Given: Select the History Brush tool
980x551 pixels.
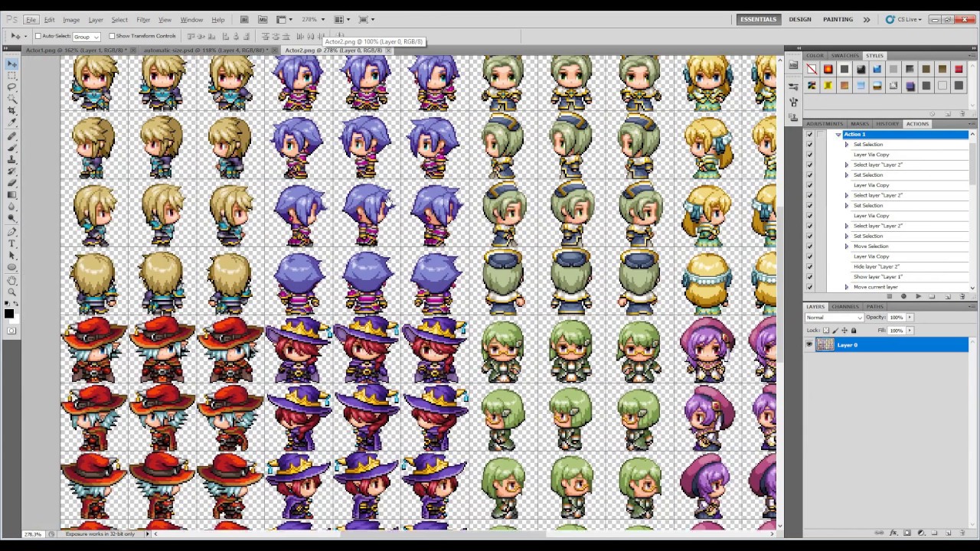Looking at the screenshot, I should tap(12, 171).
